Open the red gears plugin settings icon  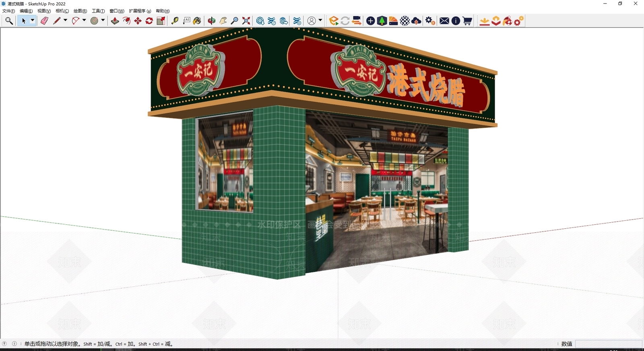coord(519,21)
